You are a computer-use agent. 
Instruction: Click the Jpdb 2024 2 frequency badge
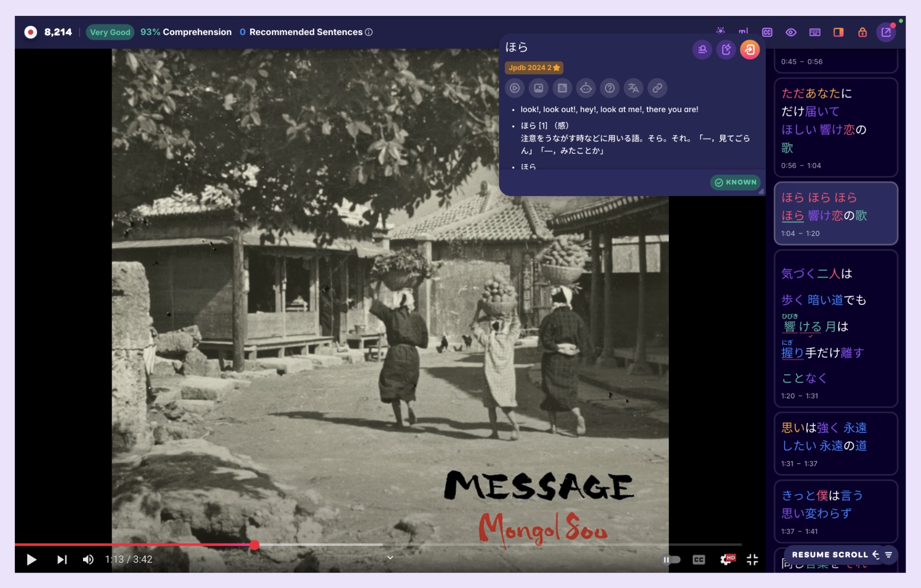pos(534,68)
